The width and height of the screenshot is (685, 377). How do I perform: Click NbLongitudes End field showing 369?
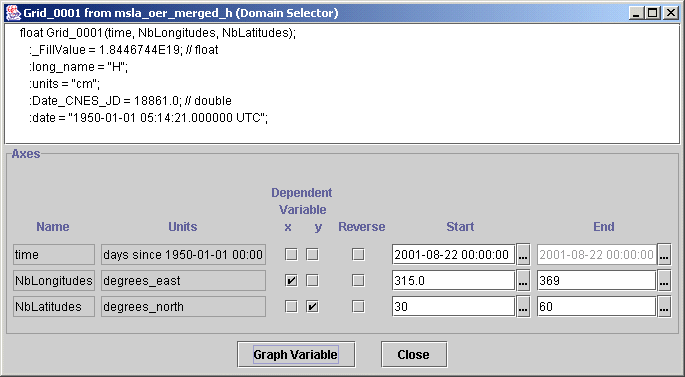click(x=596, y=280)
